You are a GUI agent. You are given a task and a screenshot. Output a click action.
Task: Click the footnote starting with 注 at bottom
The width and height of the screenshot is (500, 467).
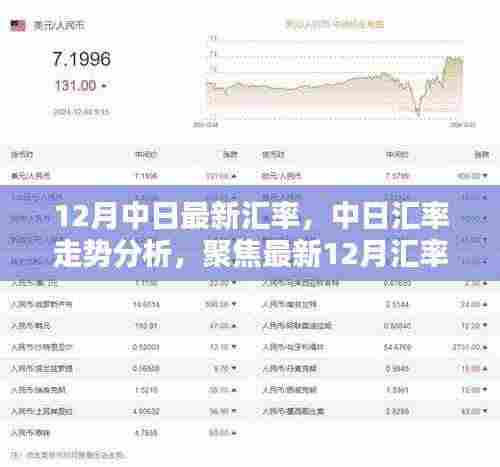pos(68,455)
